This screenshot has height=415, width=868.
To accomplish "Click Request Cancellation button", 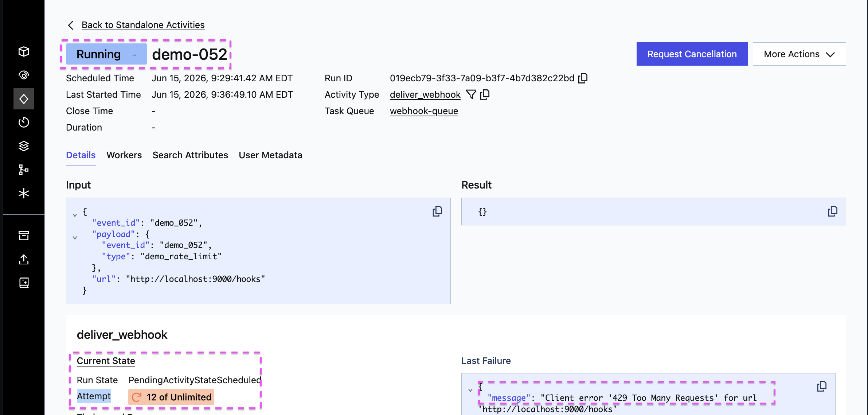I will click(x=692, y=54).
